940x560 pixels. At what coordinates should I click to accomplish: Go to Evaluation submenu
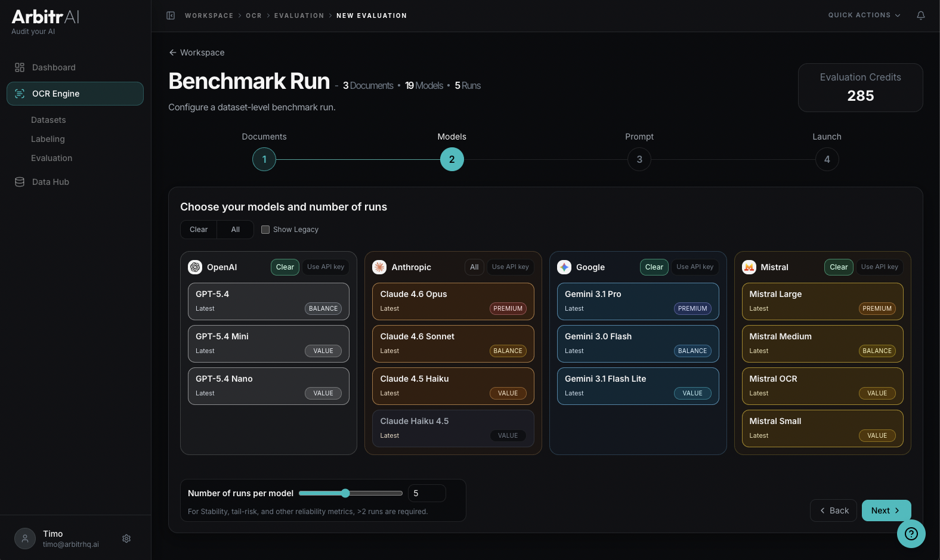tap(51, 158)
